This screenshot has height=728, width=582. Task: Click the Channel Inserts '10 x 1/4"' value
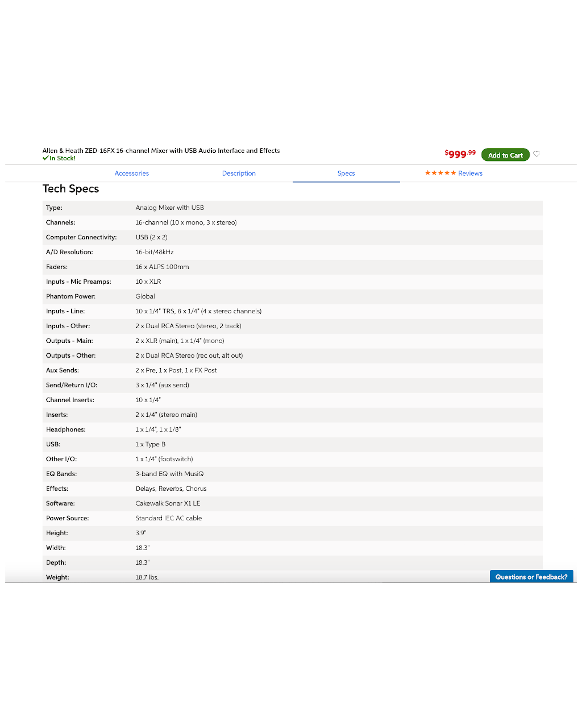pyautogui.click(x=148, y=400)
